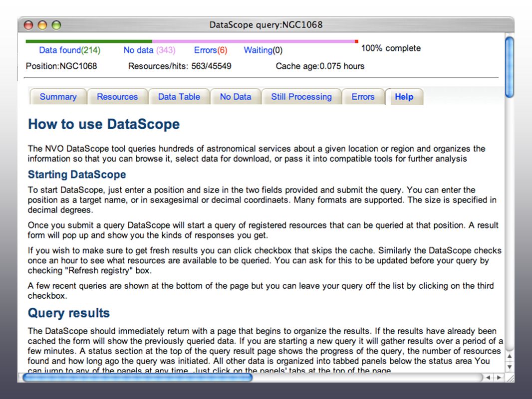Open the Errors tab

coord(363,97)
